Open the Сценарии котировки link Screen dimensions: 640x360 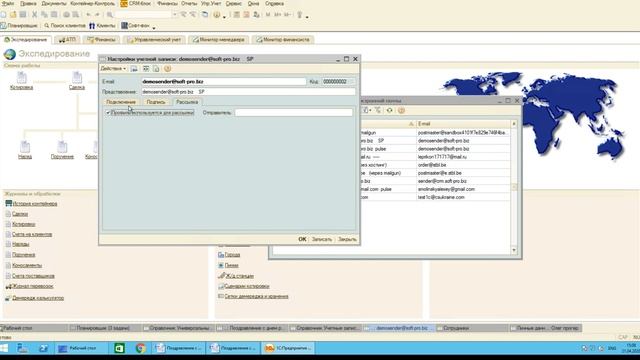point(244,286)
